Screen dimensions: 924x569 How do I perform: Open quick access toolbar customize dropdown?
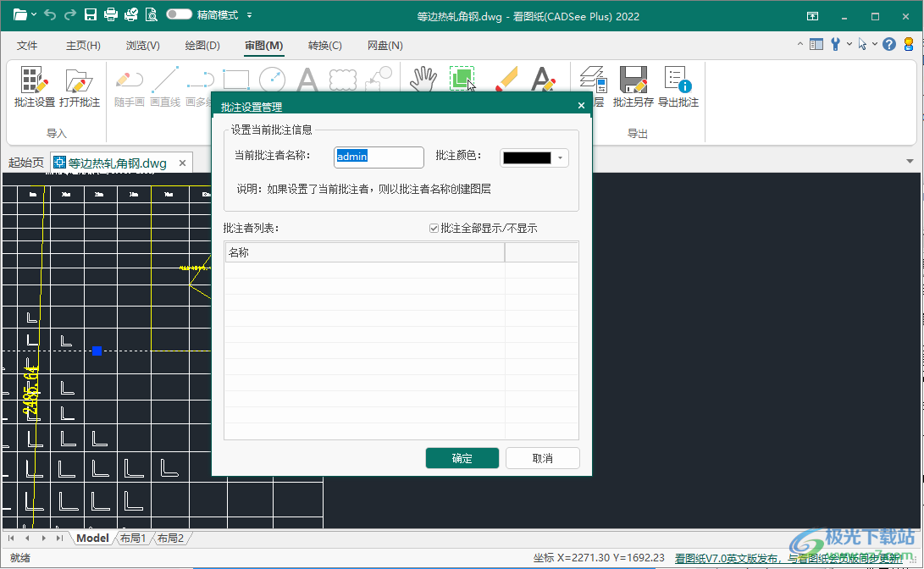click(x=249, y=15)
